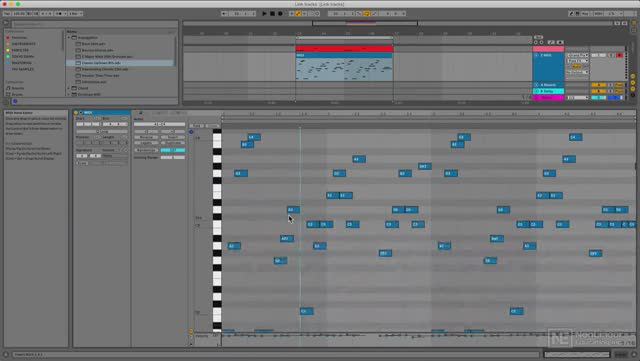
Task: Click the Tap Tempo button
Action: [7, 13]
